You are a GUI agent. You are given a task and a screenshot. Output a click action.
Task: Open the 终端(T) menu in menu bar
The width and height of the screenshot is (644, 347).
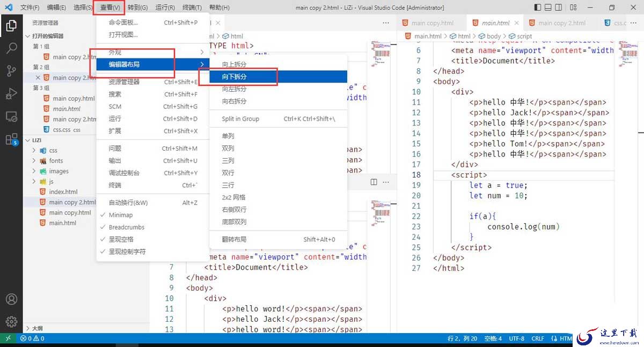coord(192,8)
